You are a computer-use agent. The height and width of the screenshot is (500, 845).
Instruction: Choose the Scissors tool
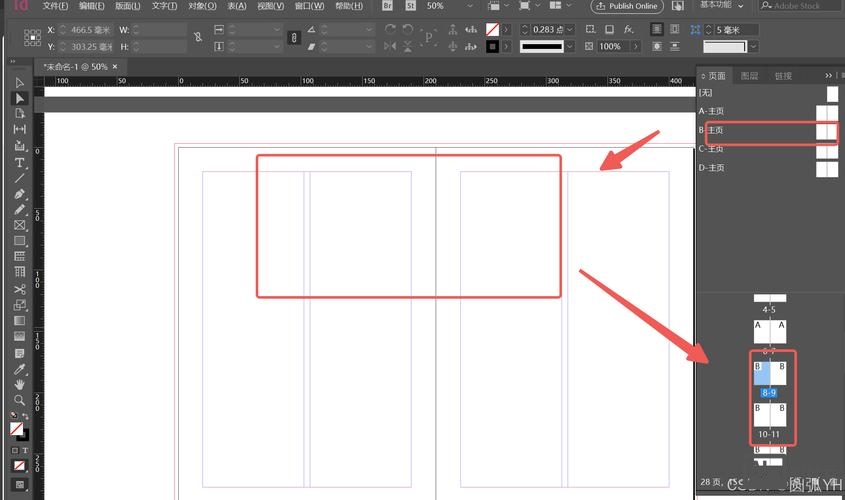click(19, 289)
